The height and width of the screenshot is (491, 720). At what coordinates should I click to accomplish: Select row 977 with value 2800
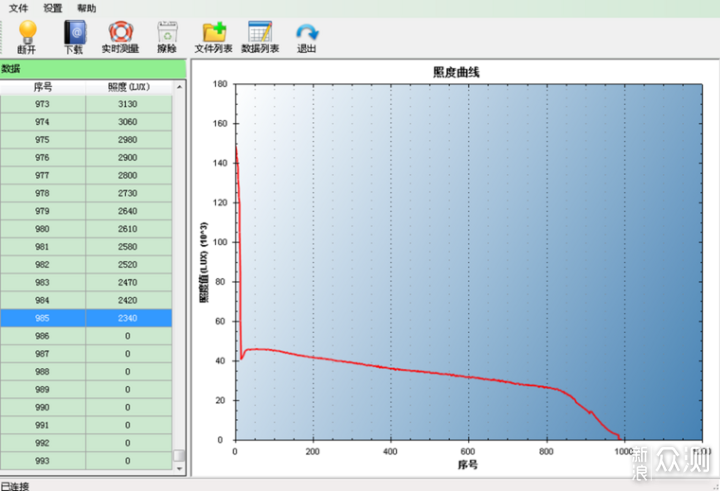pyautogui.click(x=86, y=175)
